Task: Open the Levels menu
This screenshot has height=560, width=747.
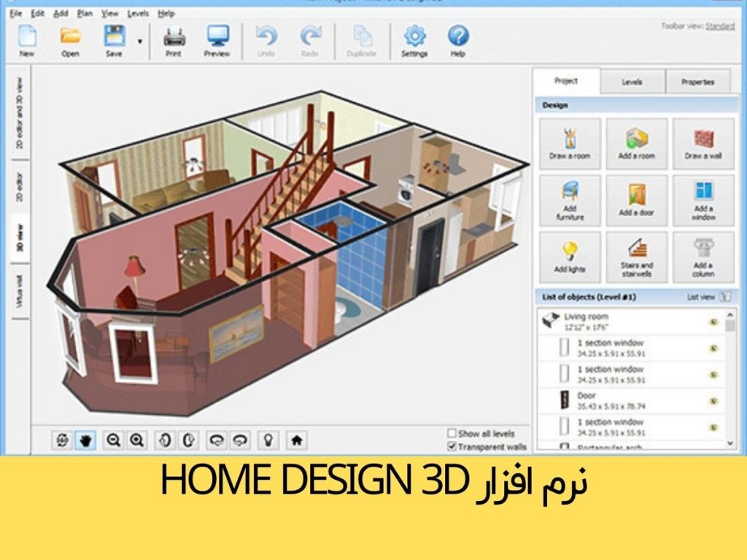Action: [x=138, y=13]
